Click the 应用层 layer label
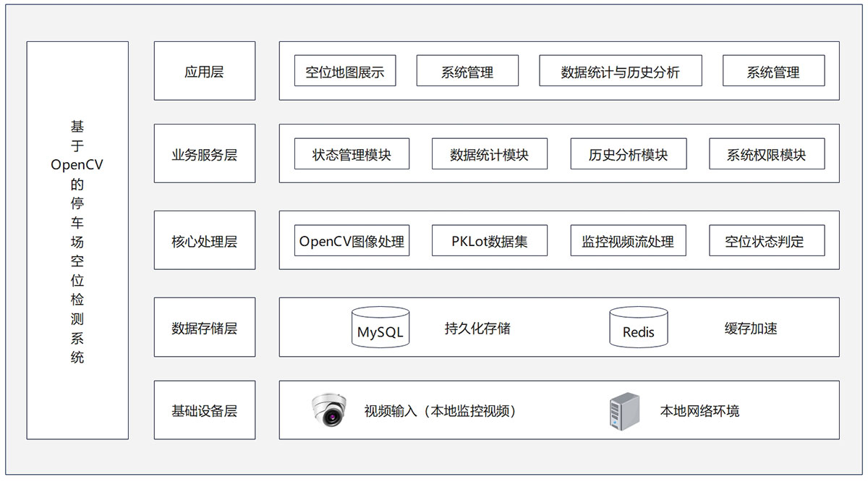868x482 pixels. coord(204,71)
